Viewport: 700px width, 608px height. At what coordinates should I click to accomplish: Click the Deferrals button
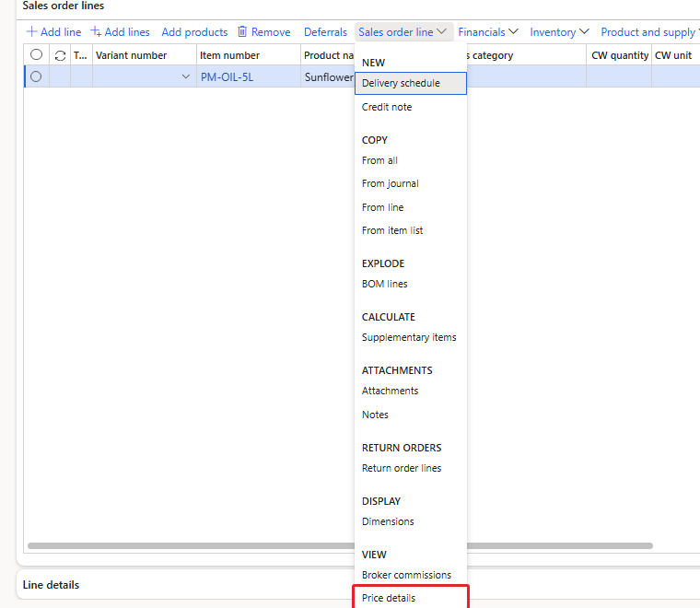click(325, 32)
